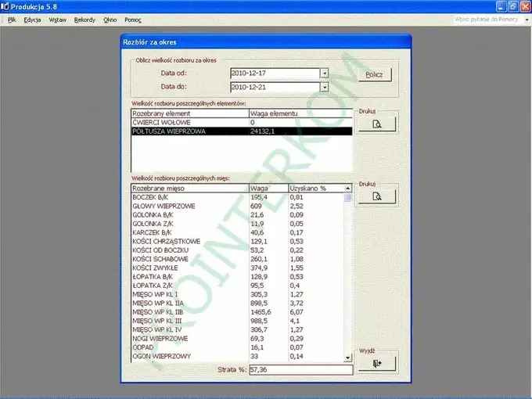Minimize the Produkcja window

pos(501,6)
